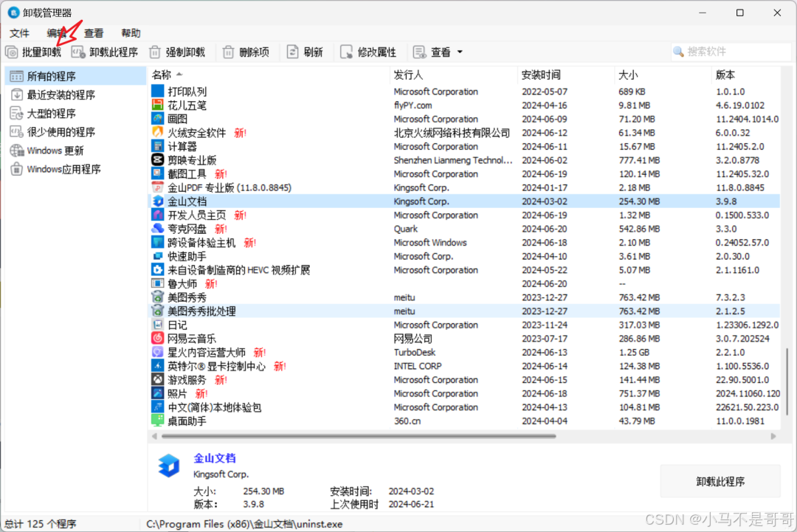Image resolution: width=797 pixels, height=532 pixels.
Task: Click the large 金山文档 icon in details panel
Action: [169, 465]
